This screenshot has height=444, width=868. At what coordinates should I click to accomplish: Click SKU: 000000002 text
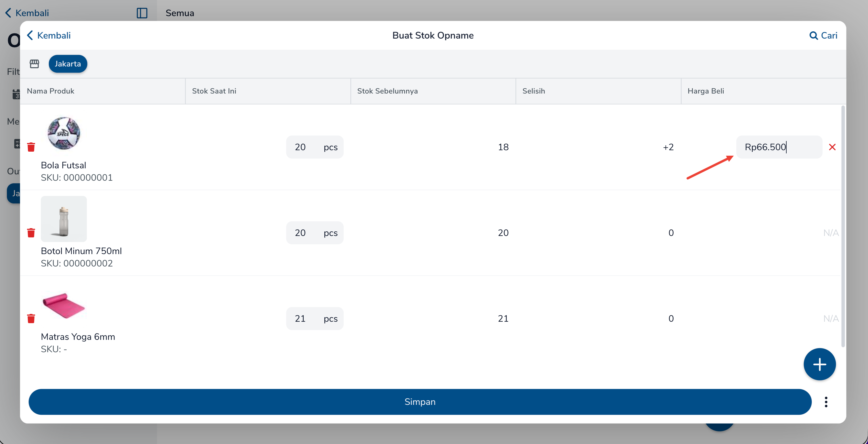pos(77,263)
